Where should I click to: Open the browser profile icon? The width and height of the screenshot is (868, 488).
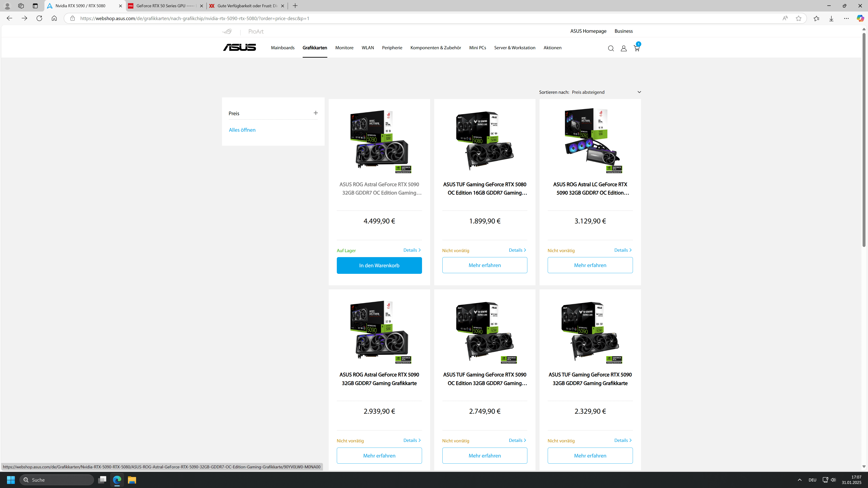[7, 6]
